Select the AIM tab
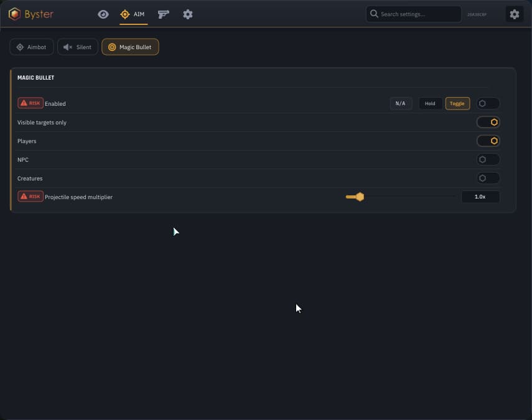The height and width of the screenshot is (420, 532). (x=133, y=14)
